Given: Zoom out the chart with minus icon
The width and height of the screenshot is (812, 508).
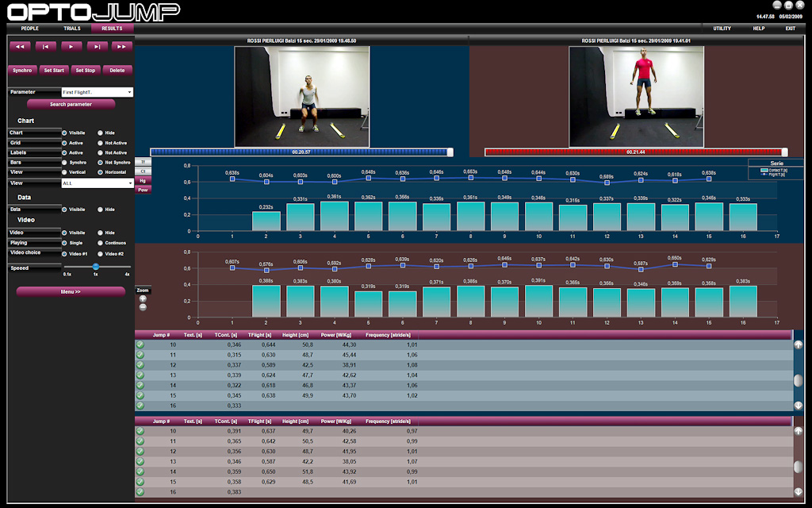Looking at the screenshot, I should pos(143,307).
